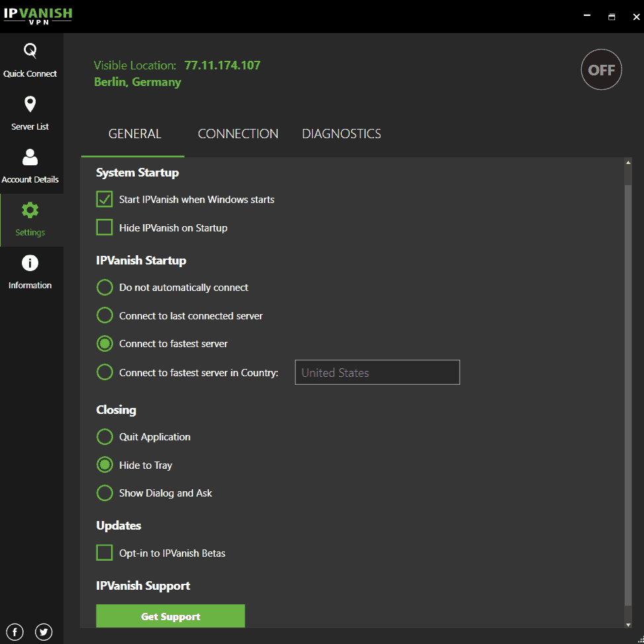Select Quit Application closing option
The image size is (644, 644).
[x=104, y=437]
